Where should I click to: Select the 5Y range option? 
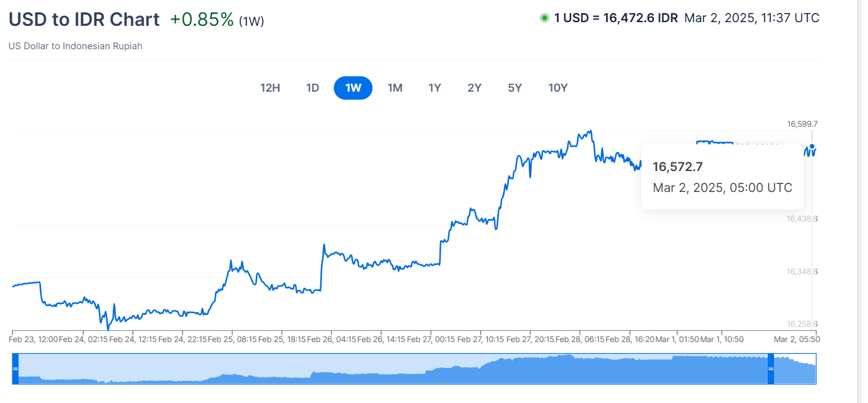pos(515,88)
